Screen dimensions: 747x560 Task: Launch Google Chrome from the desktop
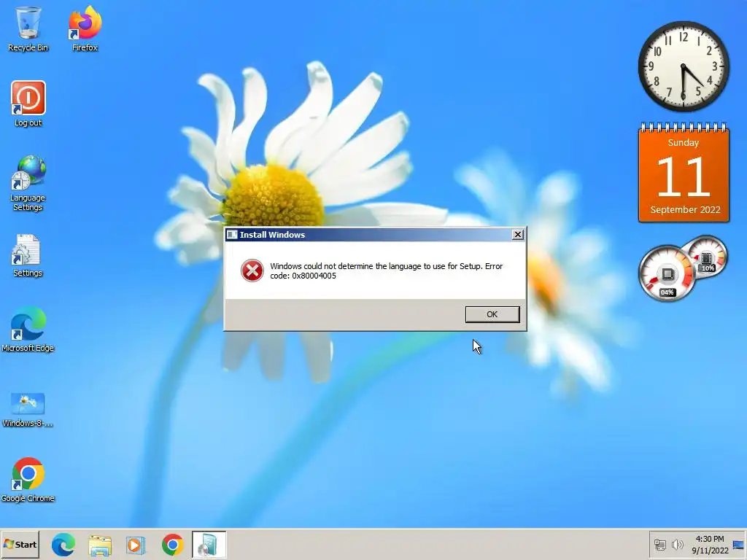28,480
